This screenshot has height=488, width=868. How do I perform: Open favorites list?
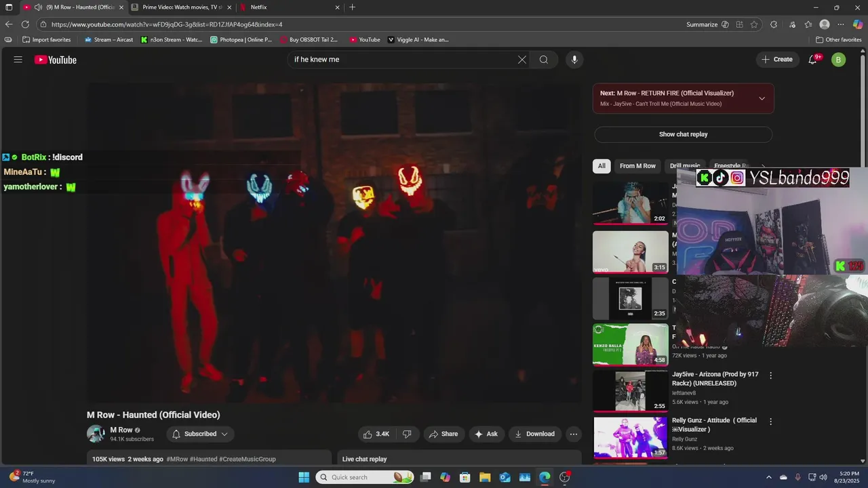pyautogui.click(x=808, y=24)
